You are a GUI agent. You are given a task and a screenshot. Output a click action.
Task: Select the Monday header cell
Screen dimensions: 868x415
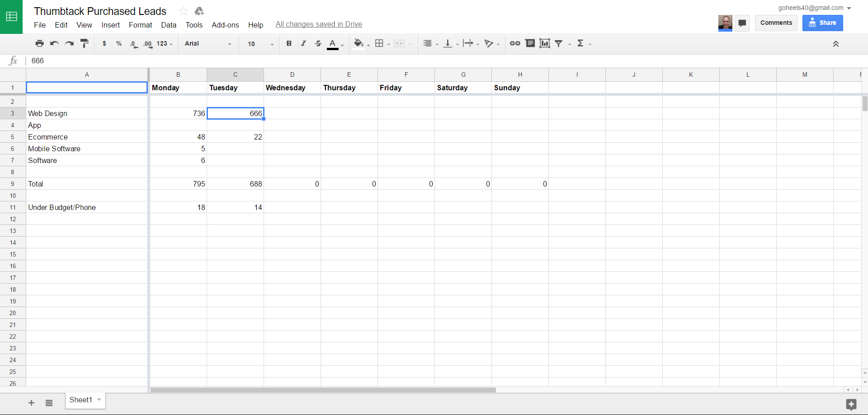pyautogui.click(x=178, y=88)
